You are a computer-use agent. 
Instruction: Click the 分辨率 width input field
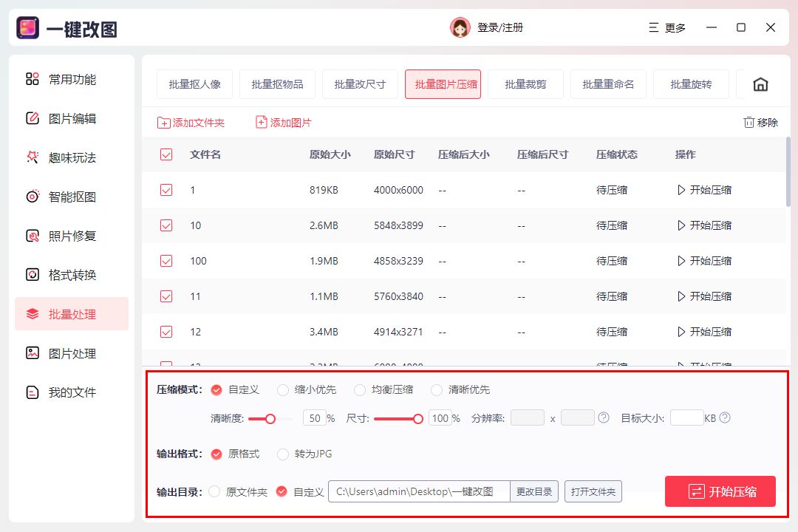click(528, 418)
